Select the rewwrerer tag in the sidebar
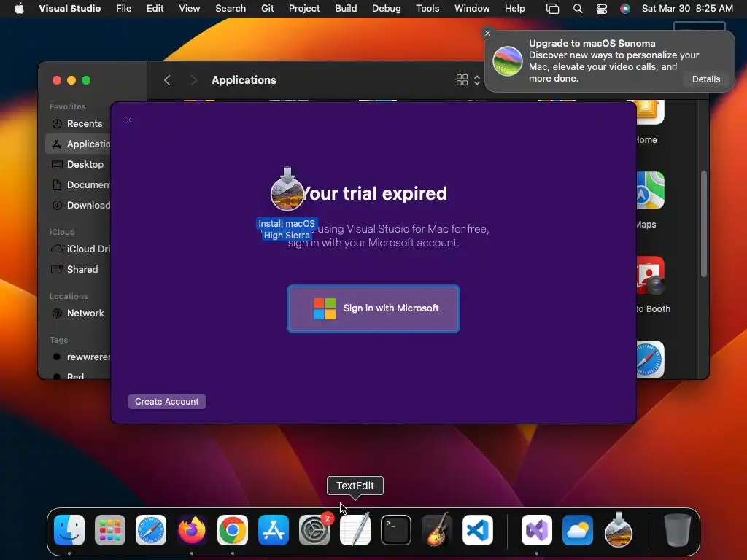This screenshot has width=747, height=560. tap(77, 357)
